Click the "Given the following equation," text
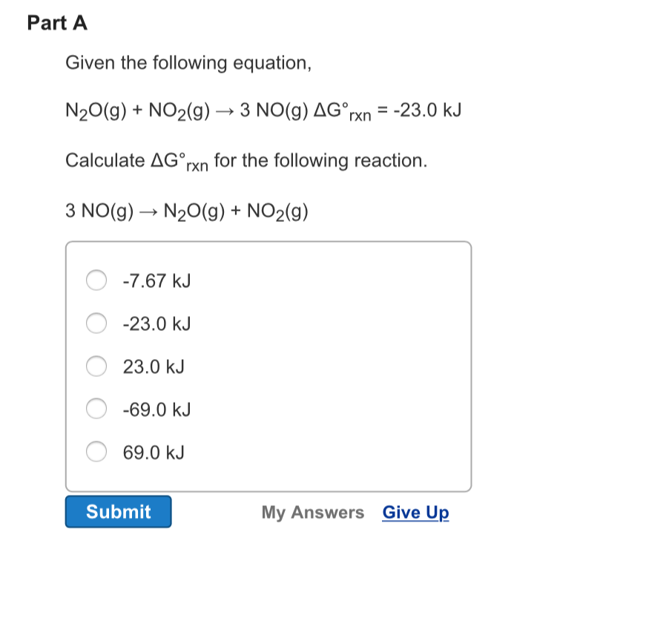This screenshot has height=644, width=669. [188, 63]
